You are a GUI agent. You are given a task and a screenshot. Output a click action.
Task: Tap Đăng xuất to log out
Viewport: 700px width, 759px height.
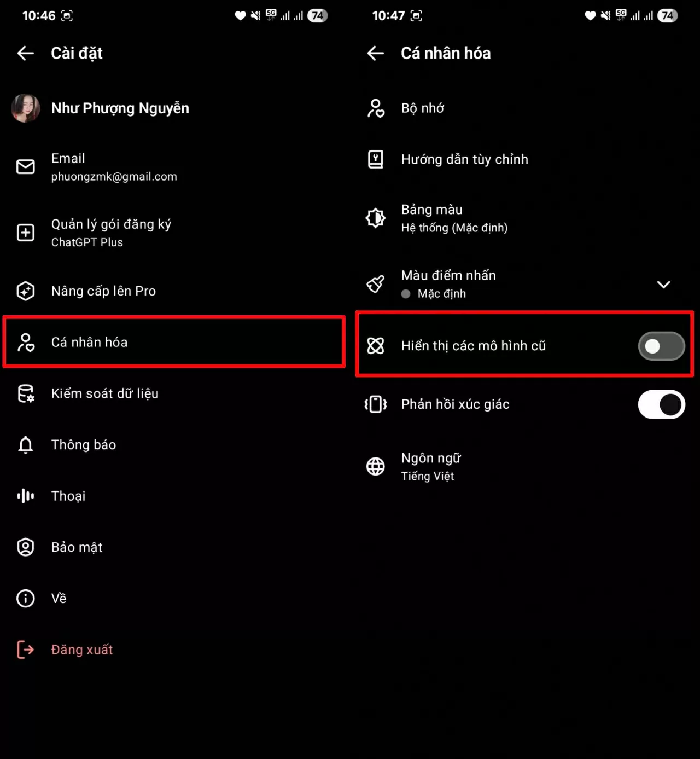click(x=82, y=650)
